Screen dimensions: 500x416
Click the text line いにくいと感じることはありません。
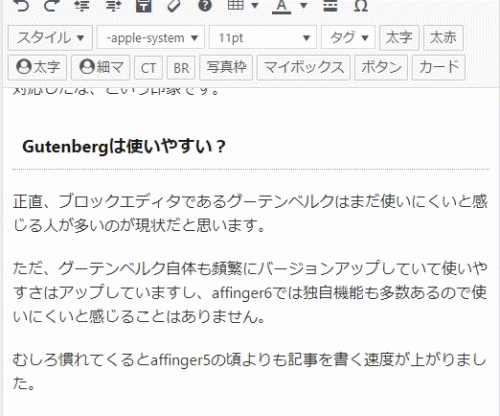click(139, 316)
